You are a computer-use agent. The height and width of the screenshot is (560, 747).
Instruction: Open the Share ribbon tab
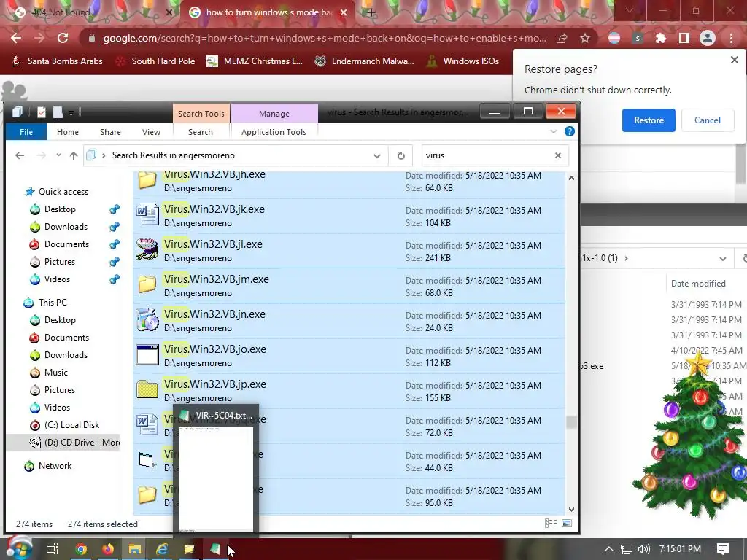click(x=110, y=132)
